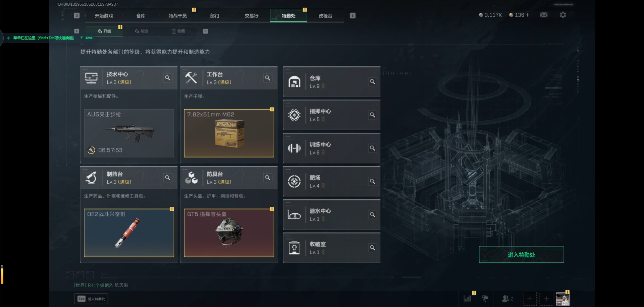
Task: Click the 进入特勤处 green button
Action: 521,255
